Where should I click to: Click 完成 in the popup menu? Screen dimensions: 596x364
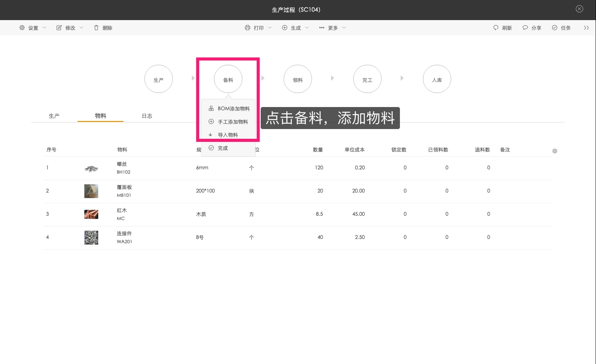point(222,148)
